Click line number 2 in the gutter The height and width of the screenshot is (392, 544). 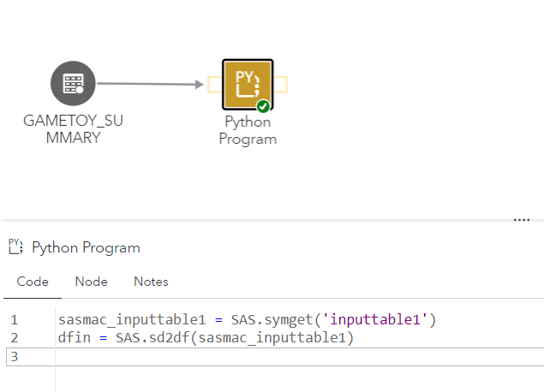coord(14,338)
